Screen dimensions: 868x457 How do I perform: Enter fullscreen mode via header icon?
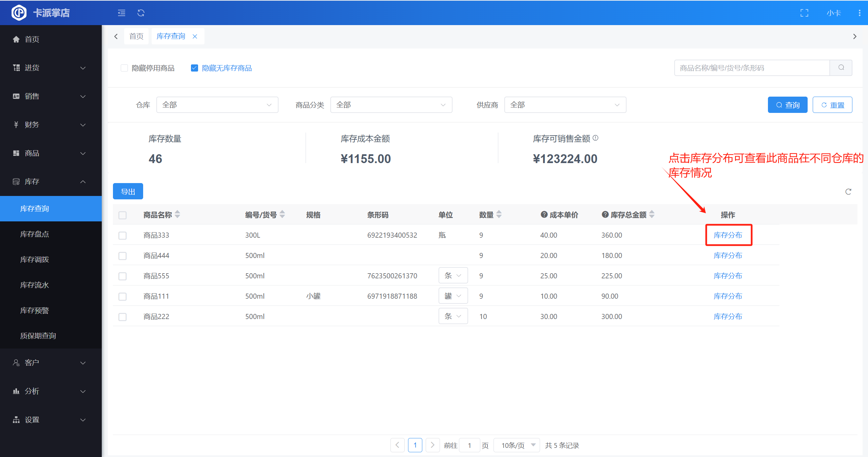pos(804,13)
